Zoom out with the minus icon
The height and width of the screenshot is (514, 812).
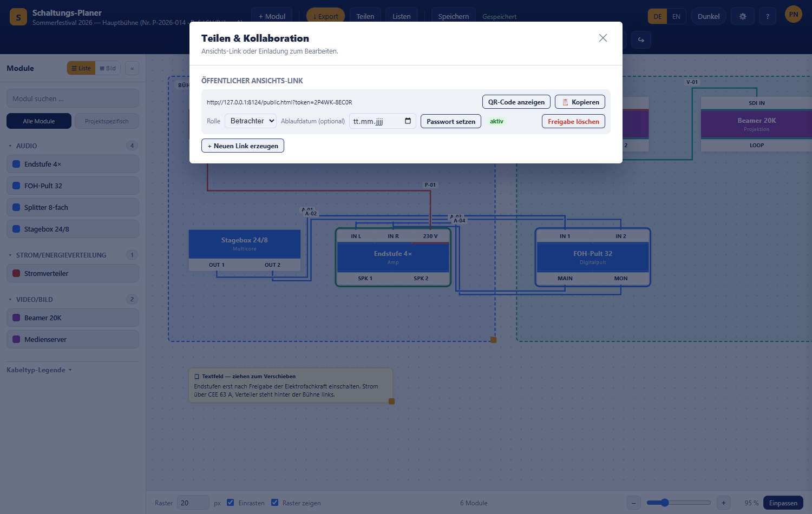(634, 503)
